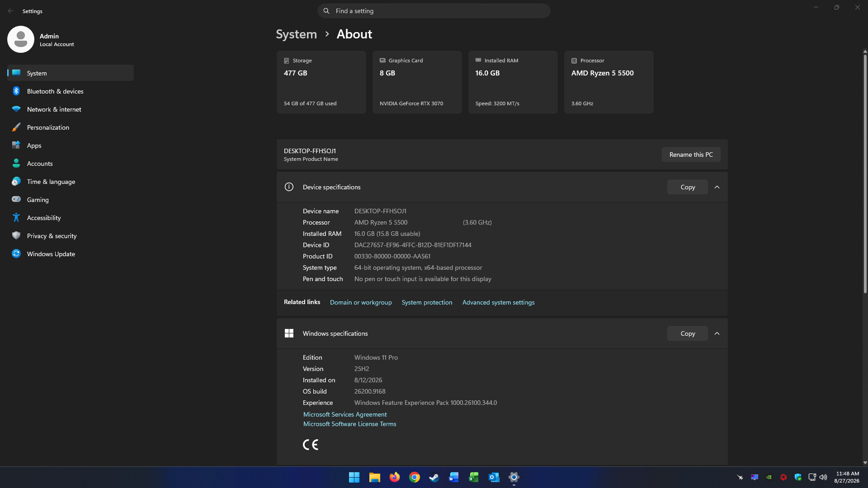Open the taskbar clock and date
Screen dimensions: 868x488
click(x=847, y=477)
